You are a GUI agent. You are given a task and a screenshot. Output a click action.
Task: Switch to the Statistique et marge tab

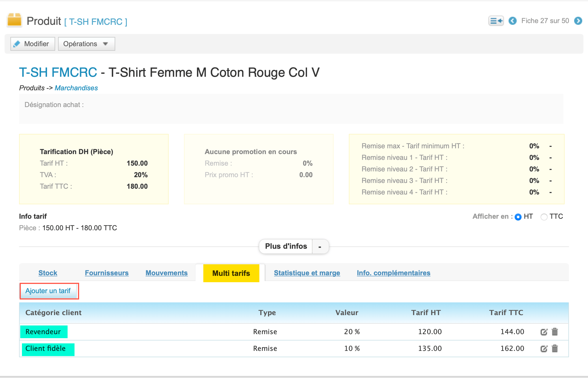coord(307,273)
